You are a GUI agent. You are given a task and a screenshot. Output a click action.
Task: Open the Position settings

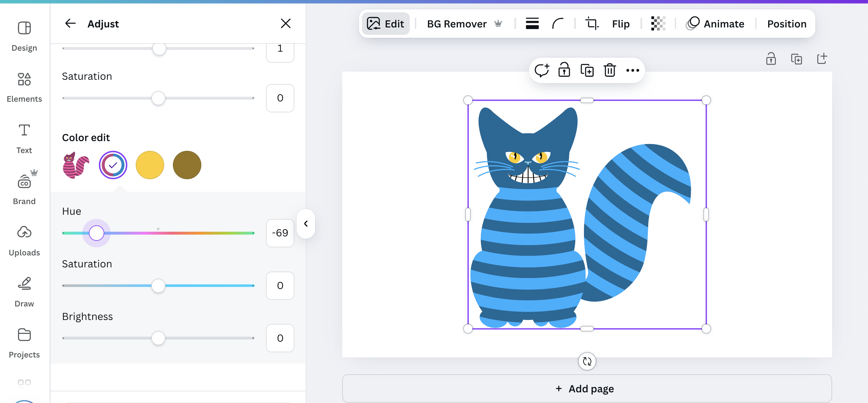pos(787,24)
